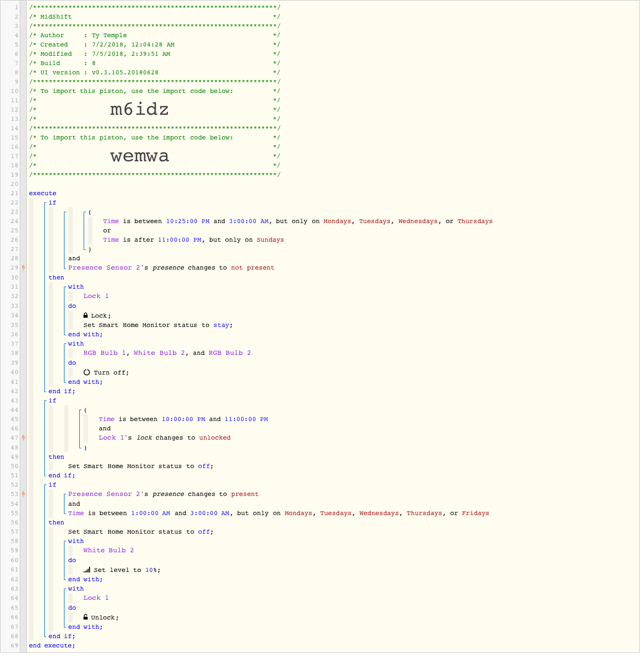Click the lightning bolt beside line 53

point(24,494)
